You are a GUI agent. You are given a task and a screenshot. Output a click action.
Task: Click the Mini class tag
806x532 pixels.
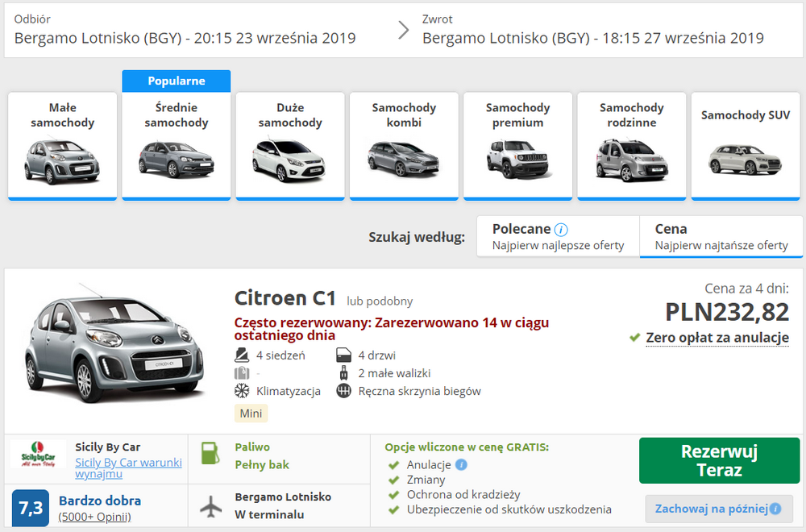click(x=251, y=414)
